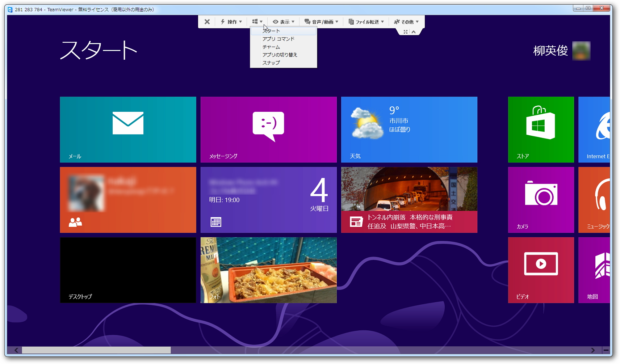Launch the メッセージング app tile
Image resolution: width=620 pixels, height=364 pixels.
coord(268,129)
